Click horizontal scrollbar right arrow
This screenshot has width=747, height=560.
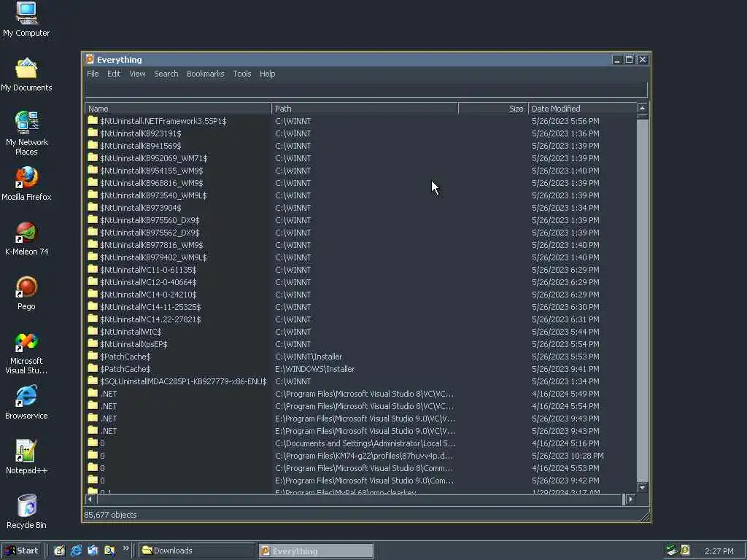[631, 499]
